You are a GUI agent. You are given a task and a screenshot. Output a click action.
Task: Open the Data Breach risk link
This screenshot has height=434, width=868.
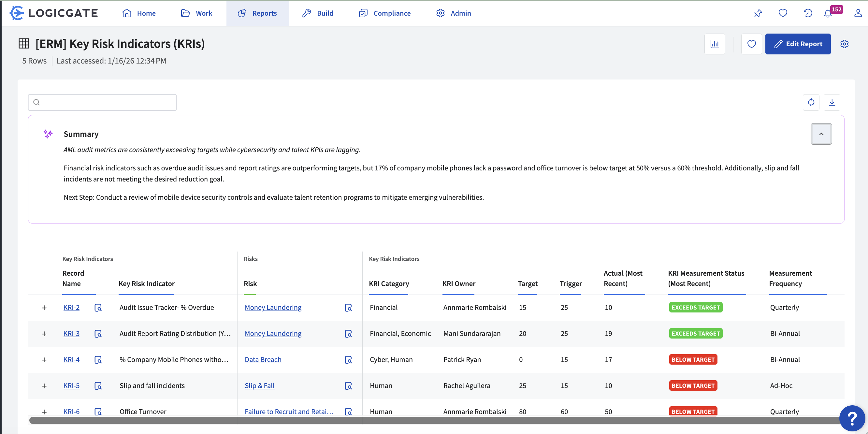point(263,359)
